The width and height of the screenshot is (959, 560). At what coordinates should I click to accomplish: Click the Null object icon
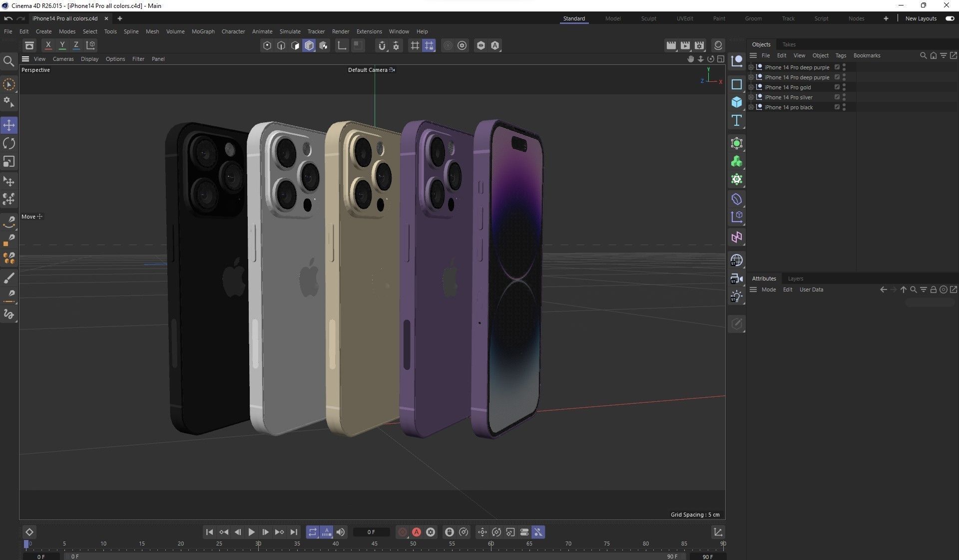coord(736,61)
